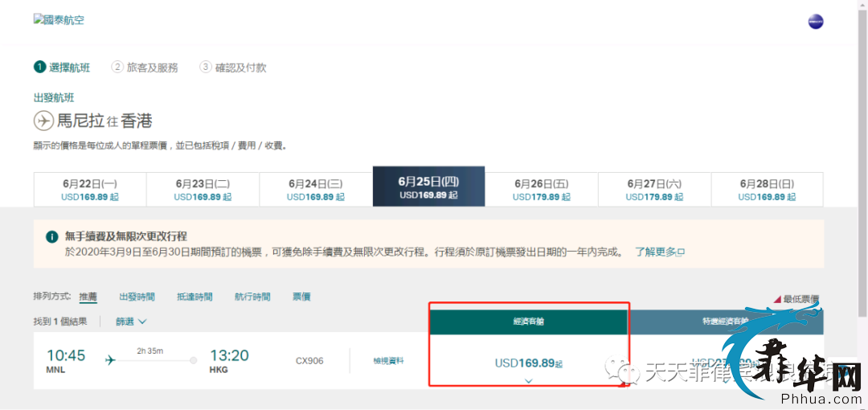Viewport: 868px width, 410px height.
Task: Sort results by 推薦
Action: point(88,297)
